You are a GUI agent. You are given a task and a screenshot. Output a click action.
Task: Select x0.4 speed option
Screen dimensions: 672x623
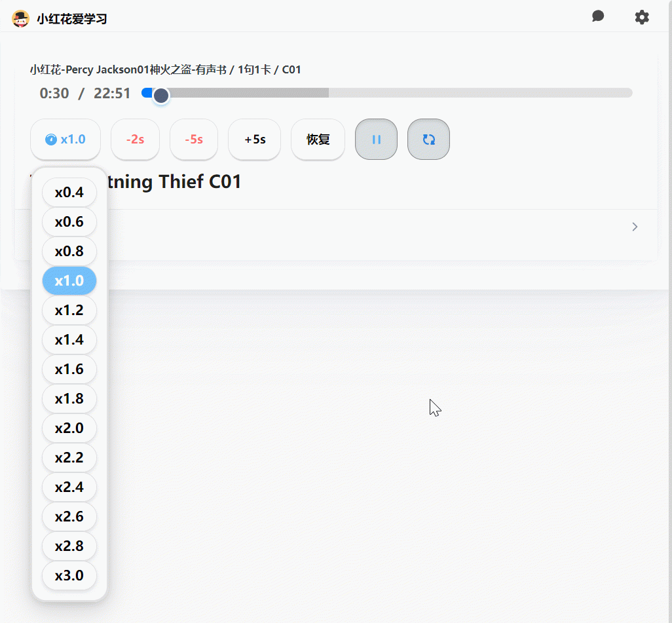click(69, 193)
